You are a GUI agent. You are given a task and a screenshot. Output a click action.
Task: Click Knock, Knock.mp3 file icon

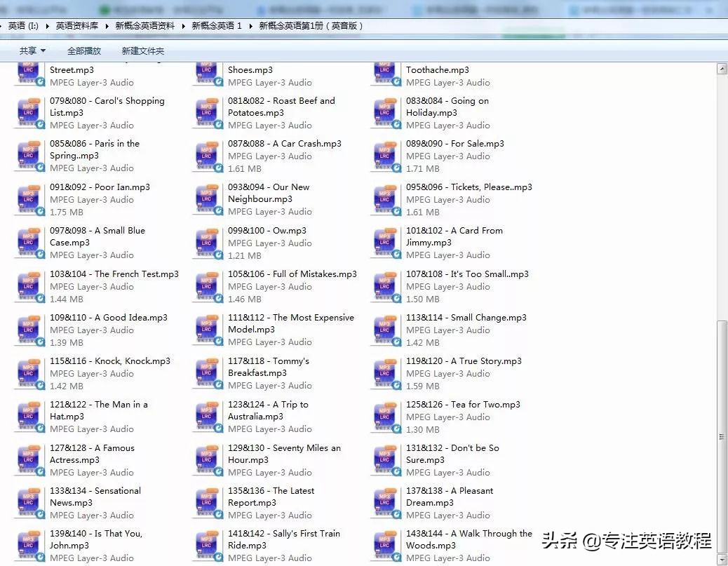29,373
